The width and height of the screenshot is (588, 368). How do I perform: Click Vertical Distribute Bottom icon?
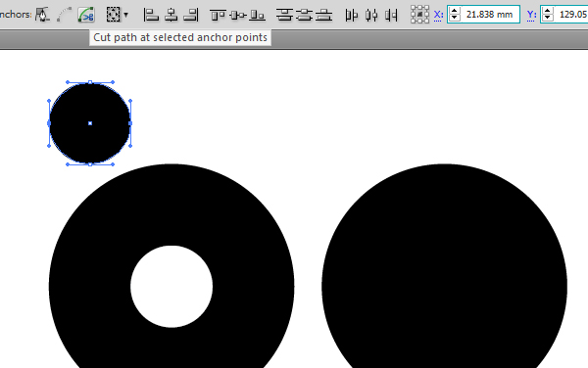coord(323,15)
